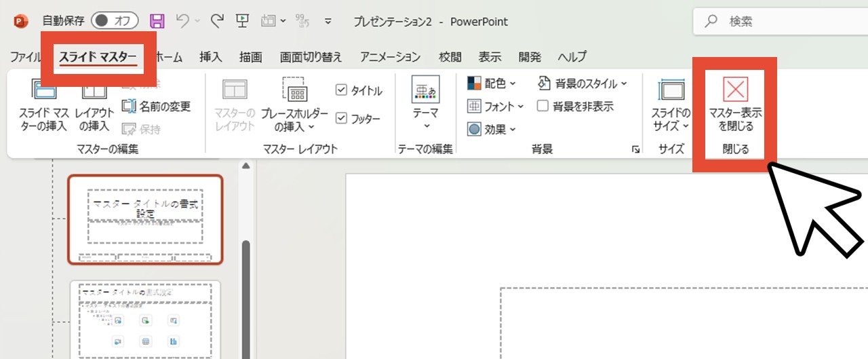Open the ファイル tab
This screenshot has width=868, height=359.
(x=26, y=57)
